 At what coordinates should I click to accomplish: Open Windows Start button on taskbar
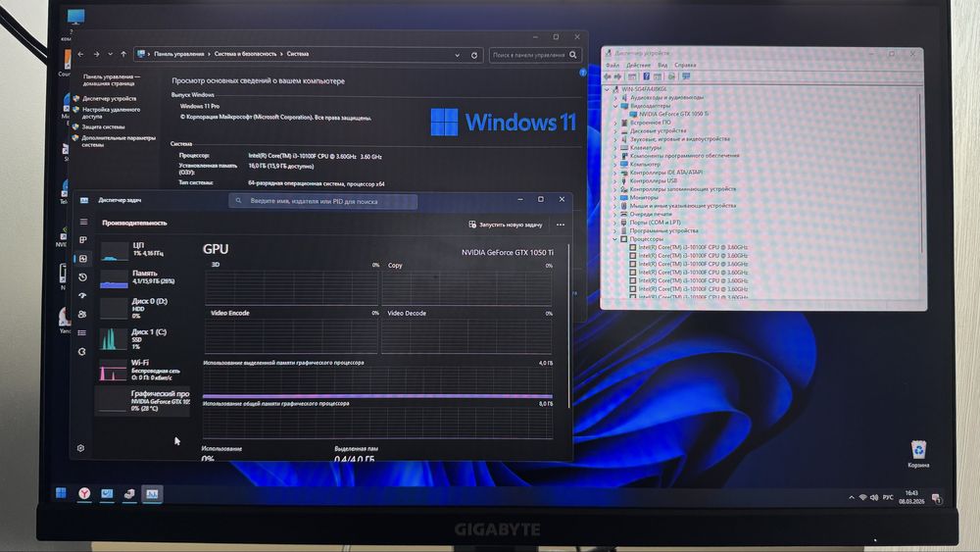(x=61, y=493)
